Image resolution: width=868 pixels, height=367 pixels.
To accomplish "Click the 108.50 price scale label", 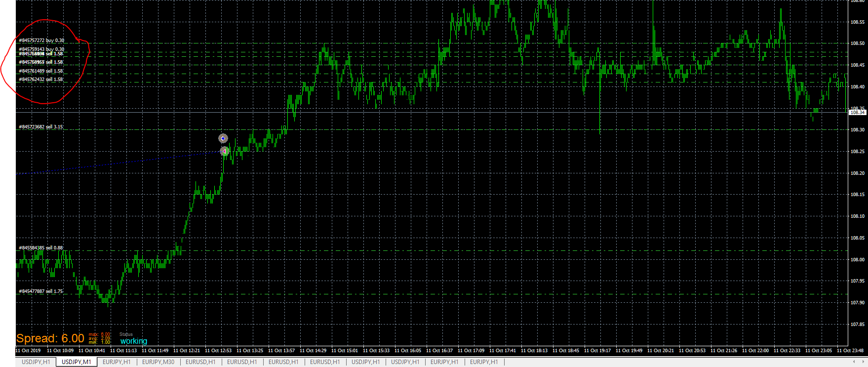I will pos(858,43).
